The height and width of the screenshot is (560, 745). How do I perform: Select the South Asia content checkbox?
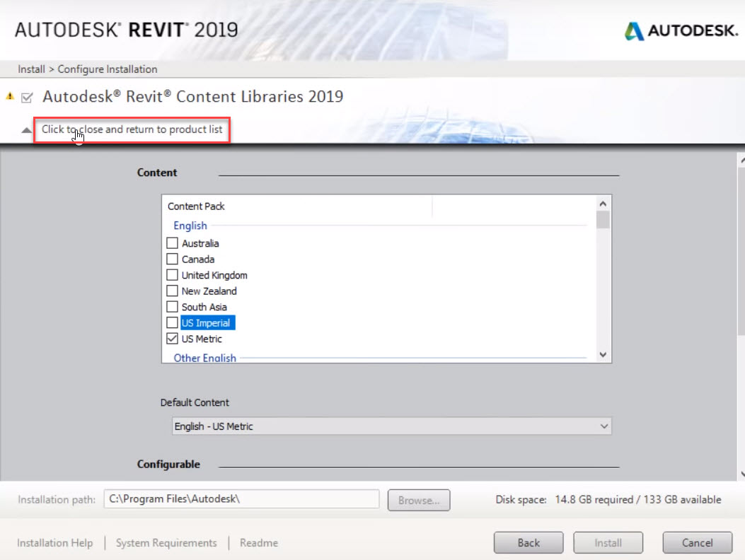[x=173, y=307]
